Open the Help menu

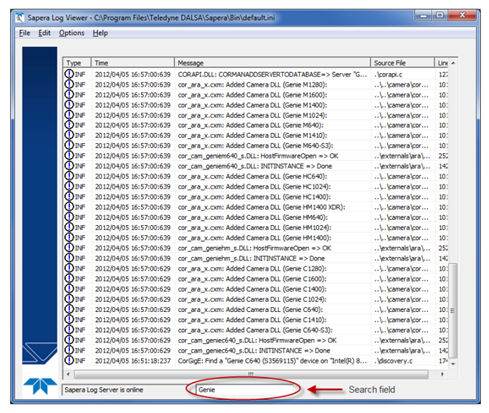click(100, 33)
